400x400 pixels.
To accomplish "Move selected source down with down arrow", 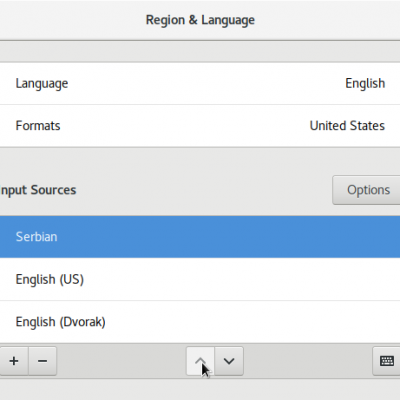I will (x=229, y=361).
